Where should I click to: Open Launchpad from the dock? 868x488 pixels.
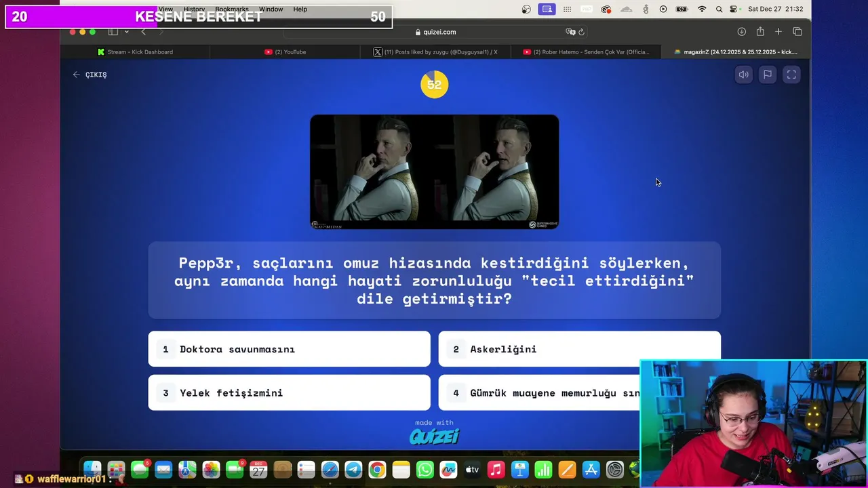coord(116,469)
